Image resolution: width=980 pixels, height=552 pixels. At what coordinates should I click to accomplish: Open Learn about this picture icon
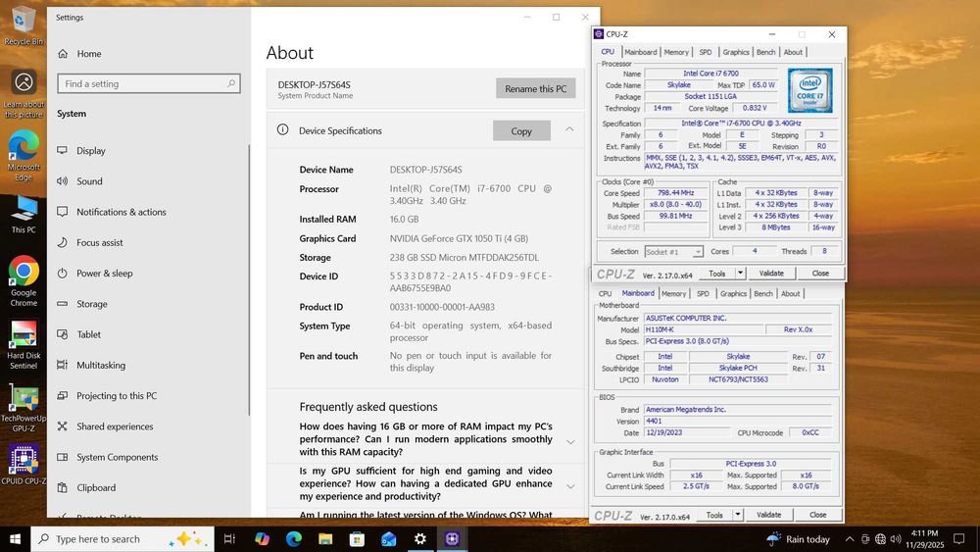pyautogui.click(x=24, y=93)
